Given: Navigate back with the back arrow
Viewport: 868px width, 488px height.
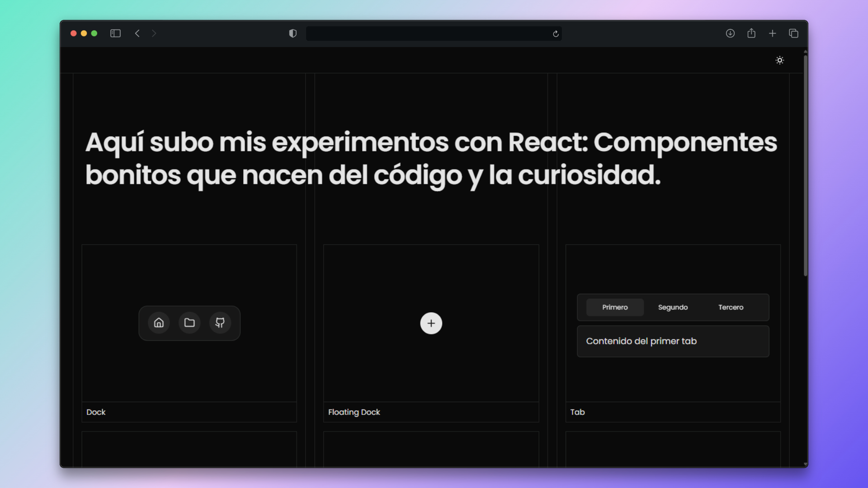Looking at the screenshot, I should point(138,33).
